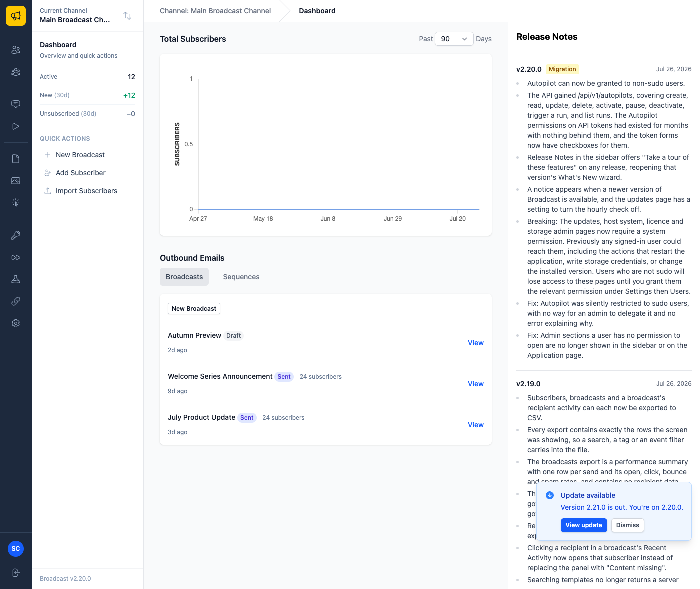Click the sign-out icon at sidebar bottom
The height and width of the screenshot is (589, 700).
pyautogui.click(x=16, y=573)
